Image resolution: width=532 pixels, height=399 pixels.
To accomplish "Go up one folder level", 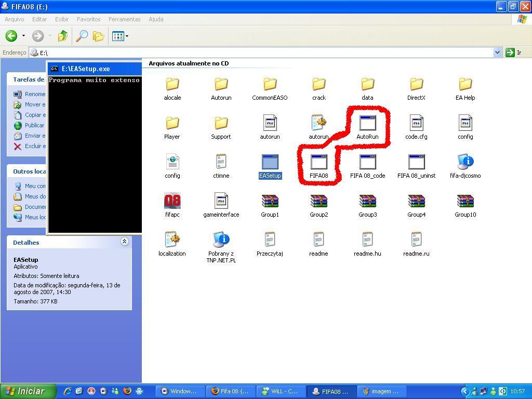I will [x=63, y=36].
